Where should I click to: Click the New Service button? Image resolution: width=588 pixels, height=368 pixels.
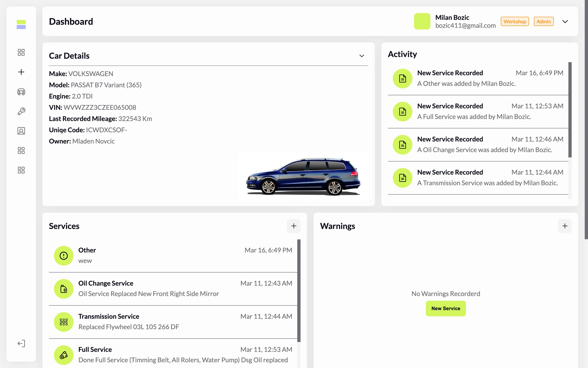pyautogui.click(x=446, y=308)
